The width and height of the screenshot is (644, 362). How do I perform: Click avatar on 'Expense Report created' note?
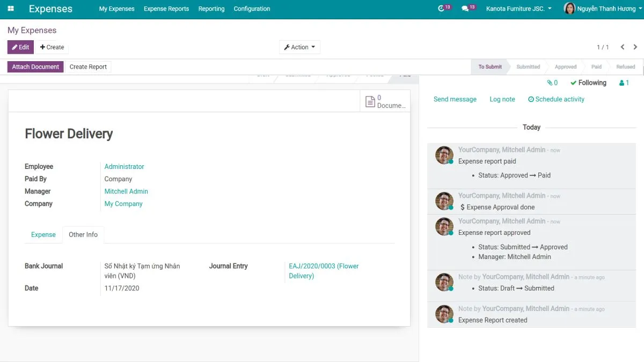click(x=444, y=314)
